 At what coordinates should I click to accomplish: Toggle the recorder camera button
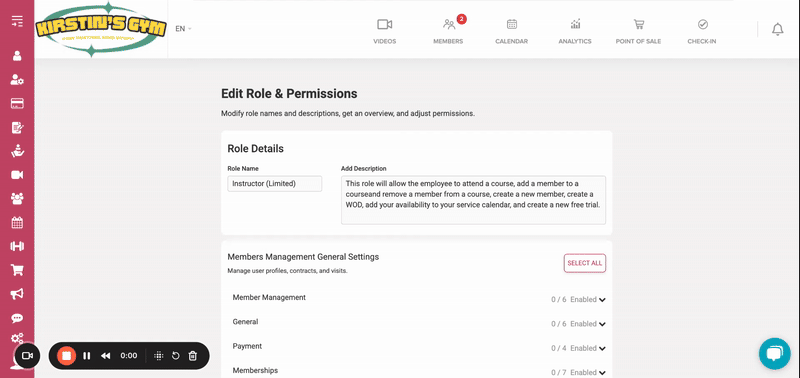[28, 356]
